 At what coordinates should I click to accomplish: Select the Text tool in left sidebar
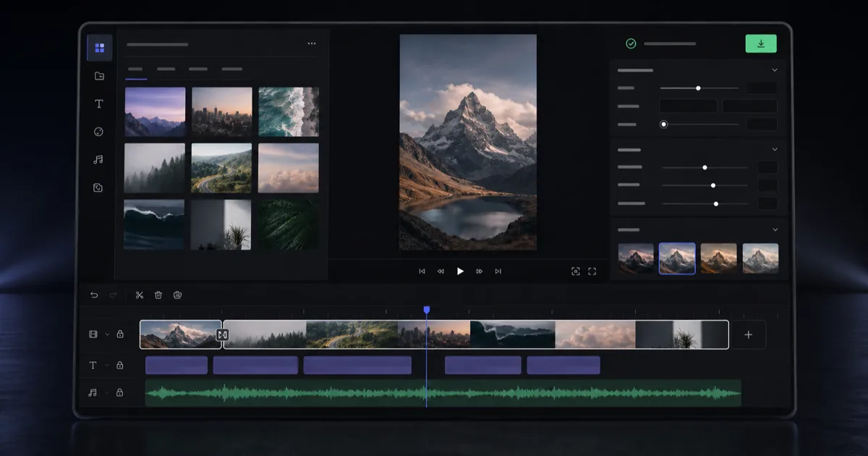tap(99, 104)
